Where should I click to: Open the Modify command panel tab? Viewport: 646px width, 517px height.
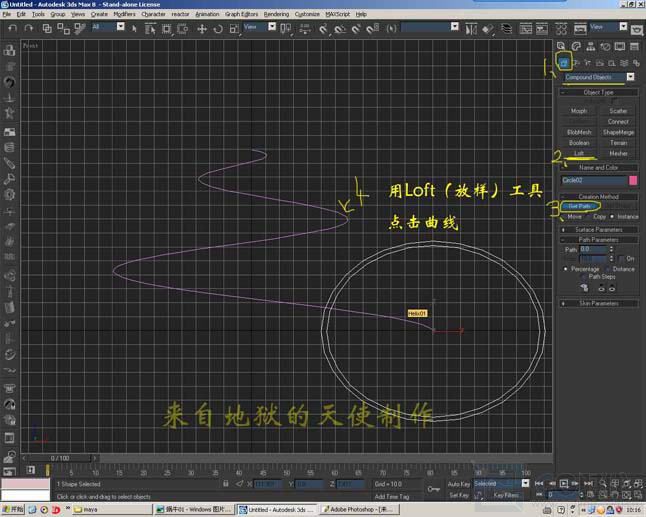coord(576,46)
